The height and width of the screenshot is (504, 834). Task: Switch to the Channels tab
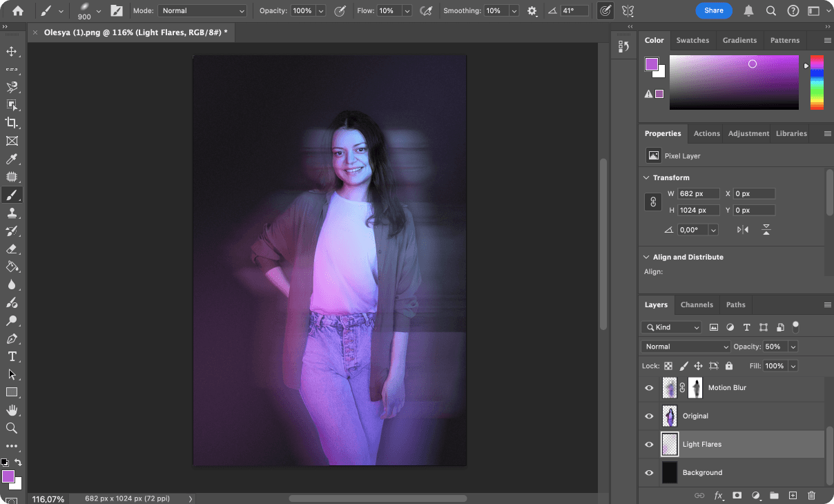click(x=697, y=304)
